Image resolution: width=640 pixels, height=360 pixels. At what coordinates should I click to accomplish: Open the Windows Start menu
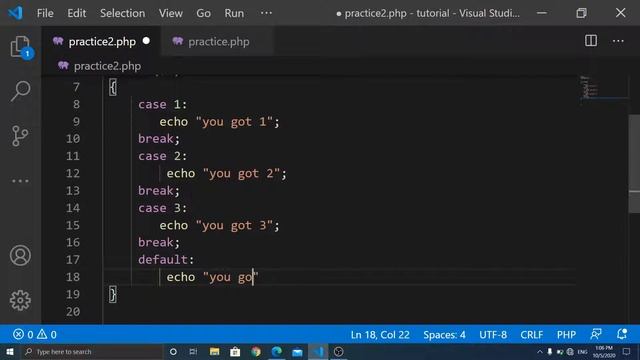click(x=10, y=352)
